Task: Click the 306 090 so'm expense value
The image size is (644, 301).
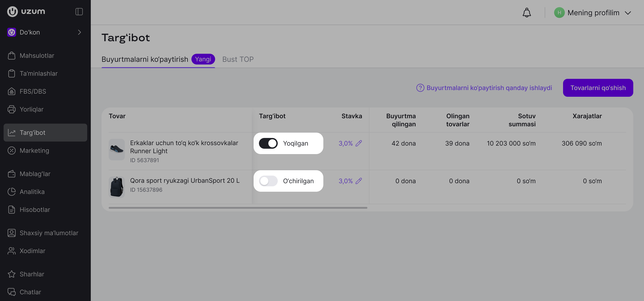Action: 581,143
